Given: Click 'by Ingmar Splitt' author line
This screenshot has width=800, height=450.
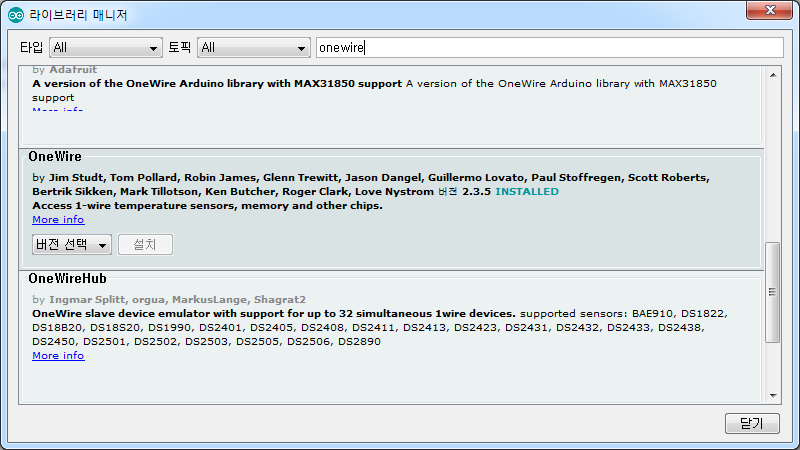Looking at the screenshot, I should coord(169,299).
